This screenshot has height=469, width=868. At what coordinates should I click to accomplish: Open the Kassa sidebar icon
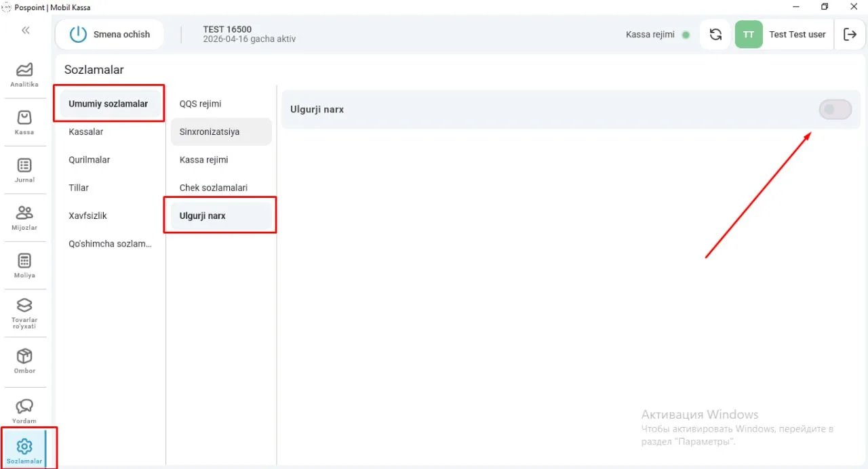click(x=24, y=123)
